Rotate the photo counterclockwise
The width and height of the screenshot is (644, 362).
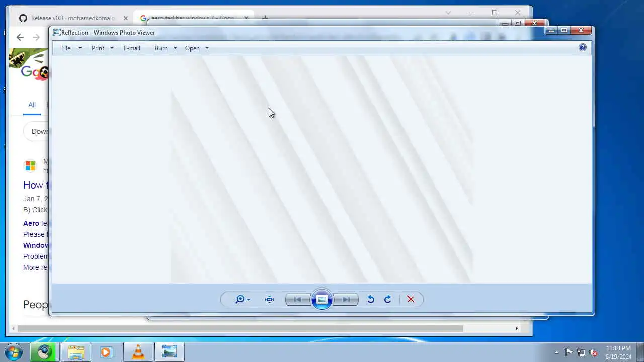coord(371,300)
